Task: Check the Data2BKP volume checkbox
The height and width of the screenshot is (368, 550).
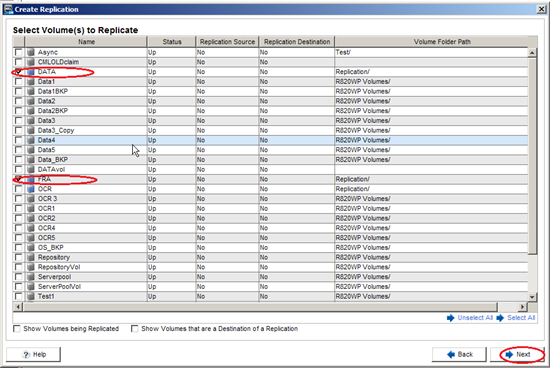Action: pos(18,111)
